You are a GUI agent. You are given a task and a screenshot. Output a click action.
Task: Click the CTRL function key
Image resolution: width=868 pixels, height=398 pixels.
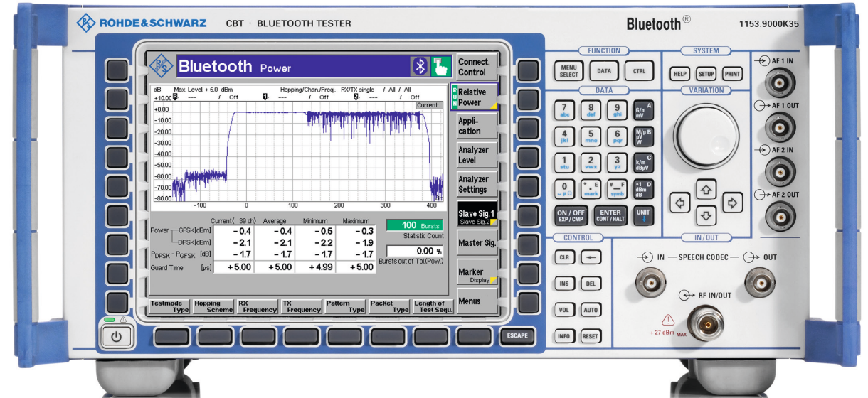tap(638, 71)
